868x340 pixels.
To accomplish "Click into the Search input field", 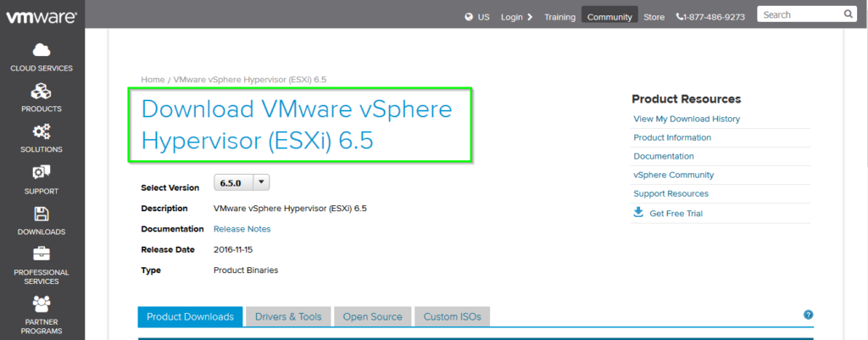I will (x=799, y=14).
